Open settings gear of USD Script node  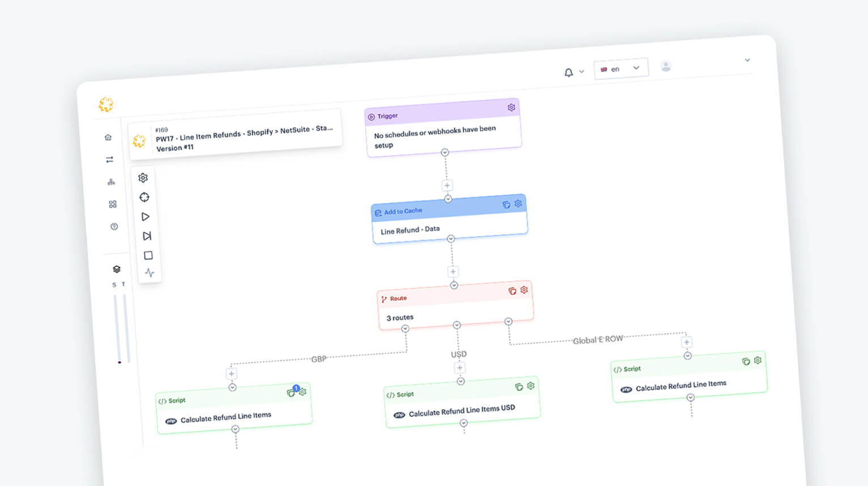click(x=531, y=386)
